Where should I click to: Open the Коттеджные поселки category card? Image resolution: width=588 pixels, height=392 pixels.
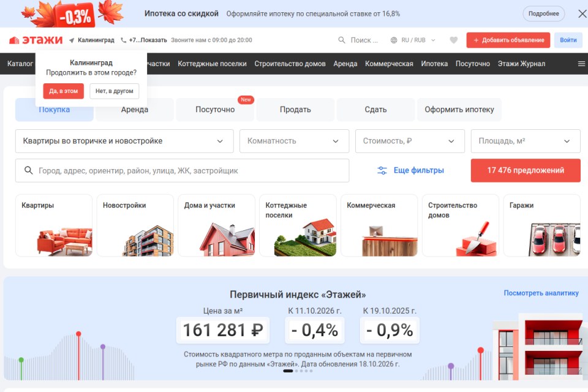coord(298,225)
